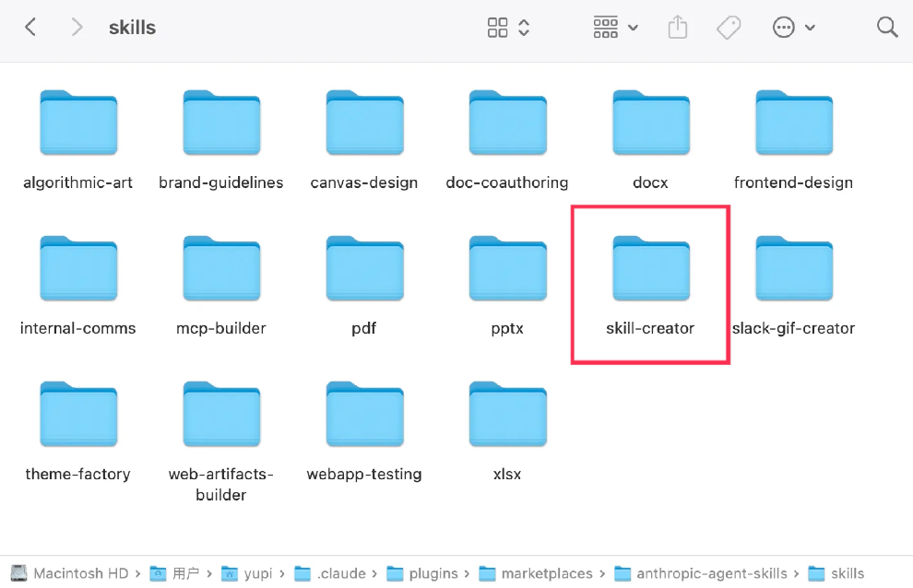Viewport: 913px width, 588px height.
Task: Select the web-artifacts-builder folder icon
Action: [x=222, y=414]
